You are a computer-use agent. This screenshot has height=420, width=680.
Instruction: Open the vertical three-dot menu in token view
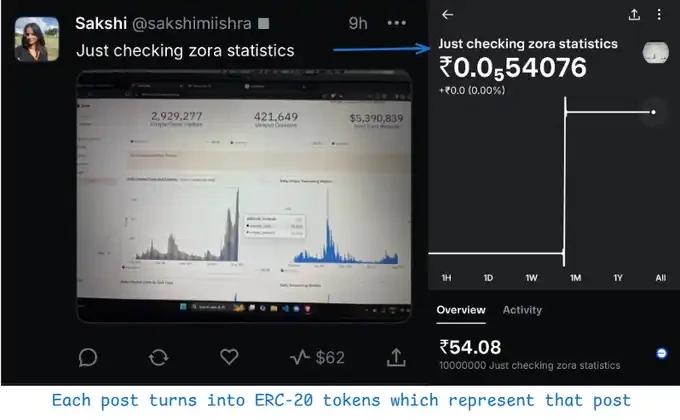[659, 15]
